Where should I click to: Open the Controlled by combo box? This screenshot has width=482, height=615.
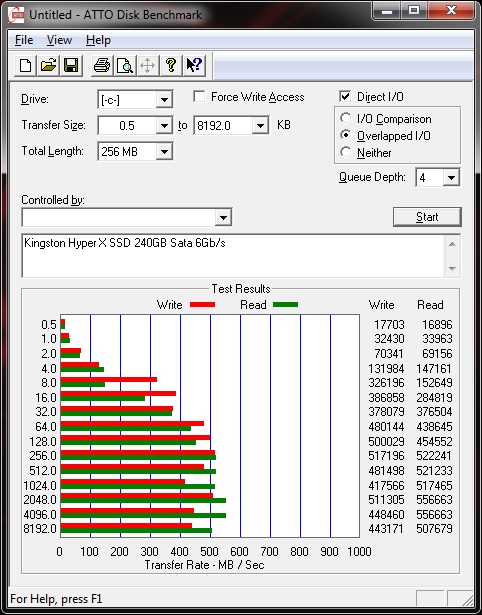[127, 217]
